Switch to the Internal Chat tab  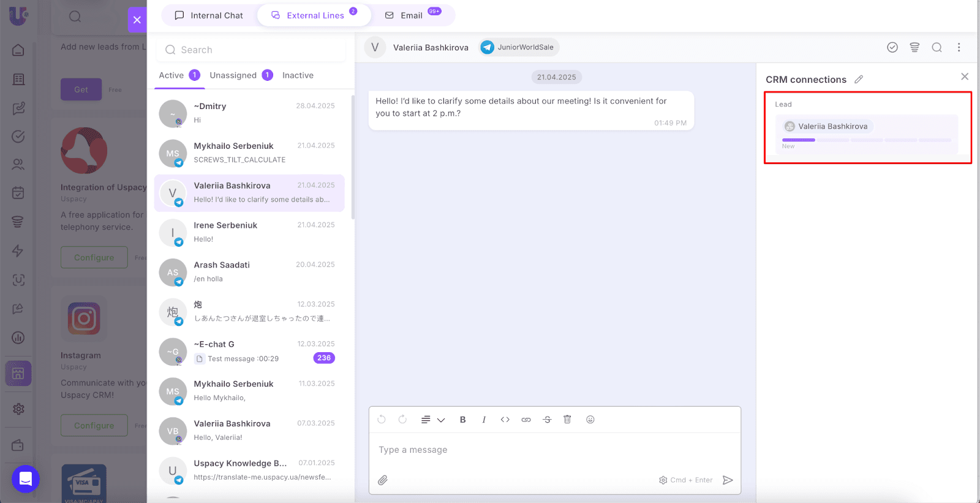(x=209, y=15)
